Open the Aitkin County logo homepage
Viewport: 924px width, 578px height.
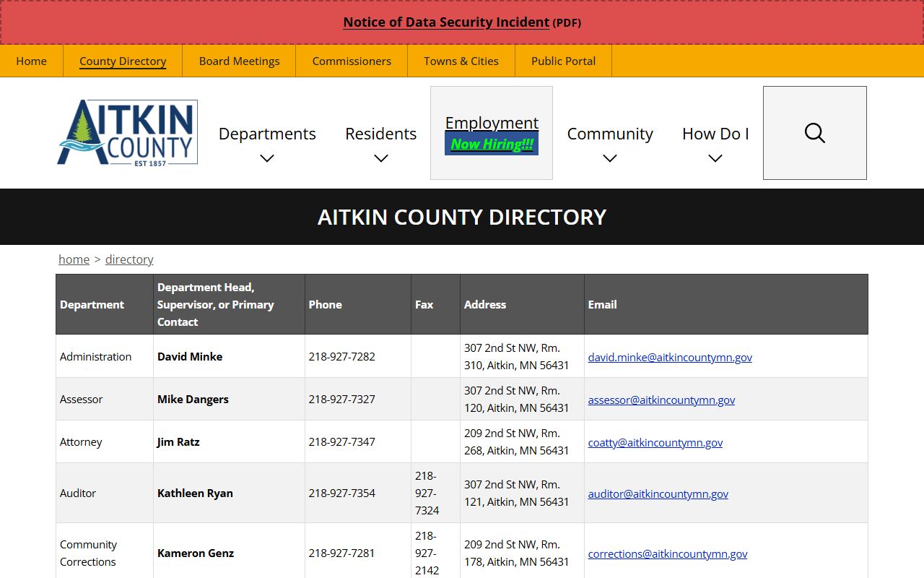[127, 132]
